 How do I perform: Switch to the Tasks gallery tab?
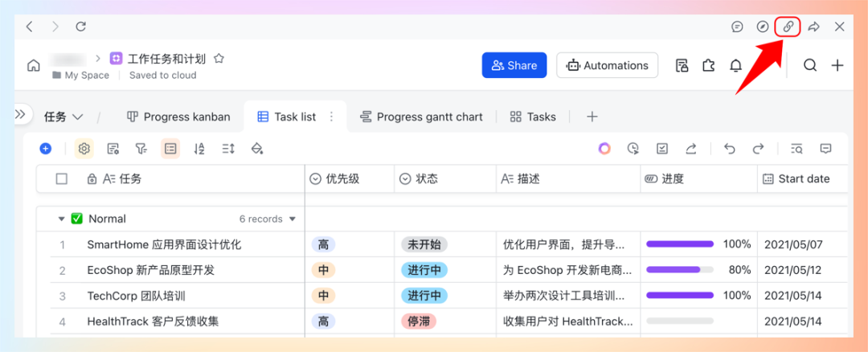(533, 117)
